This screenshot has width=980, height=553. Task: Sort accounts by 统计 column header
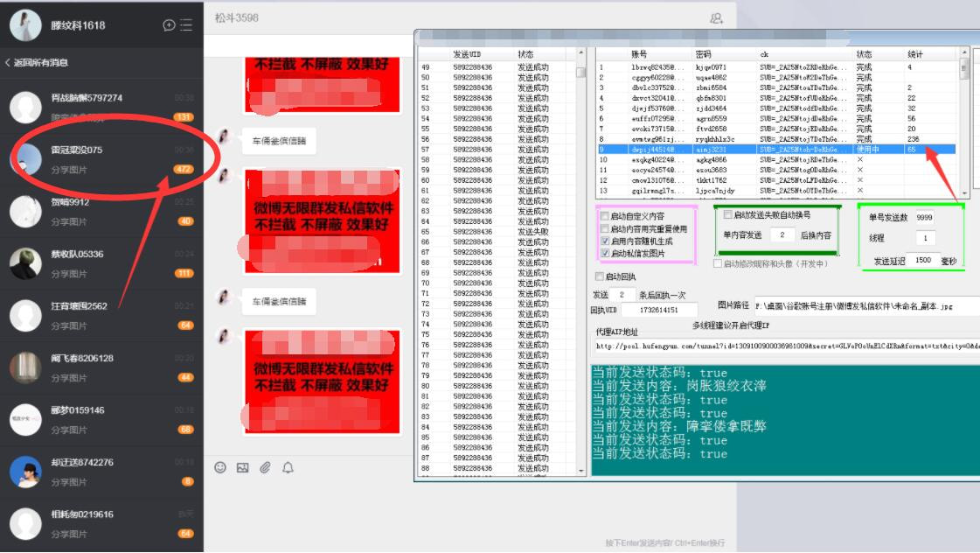point(915,54)
